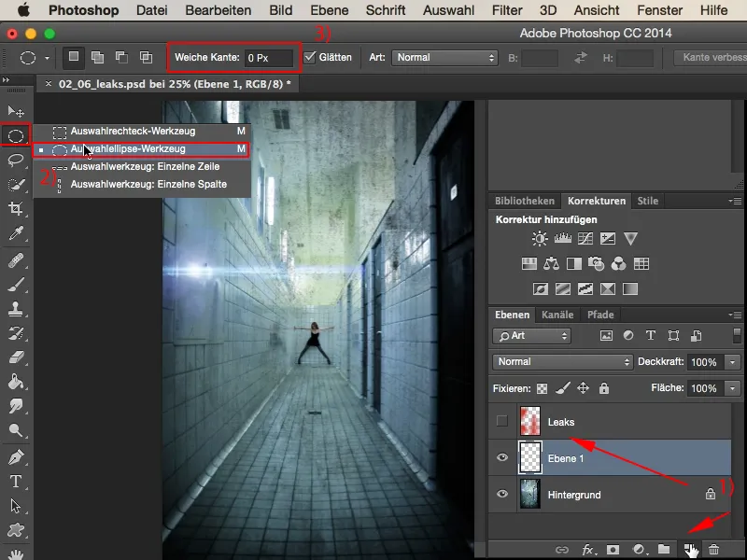Click the Deckkraft value field
The width and height of the screenshot is (747, 560).
click(704, 362)
